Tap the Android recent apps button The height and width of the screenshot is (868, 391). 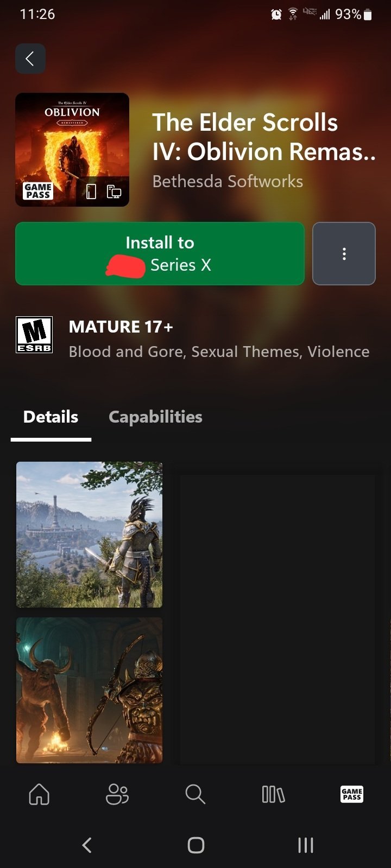(x=306, y=845)
